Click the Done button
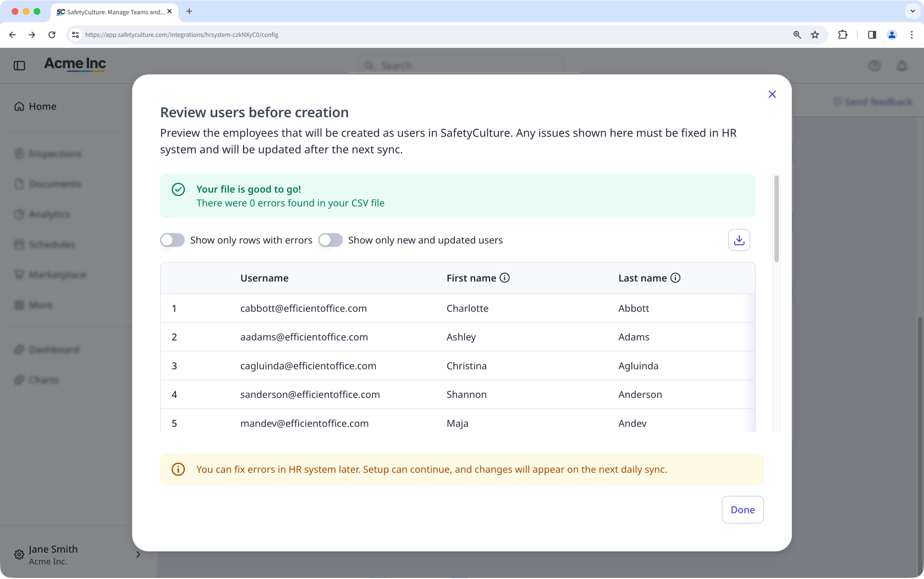This screenshot has height=579, width=924. (743, 510)
